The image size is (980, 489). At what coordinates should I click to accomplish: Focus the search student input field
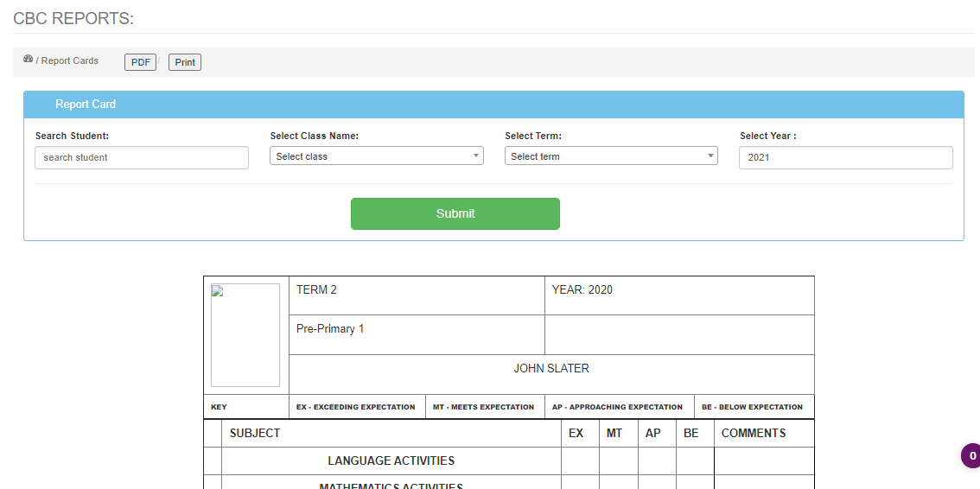[142, 157]
